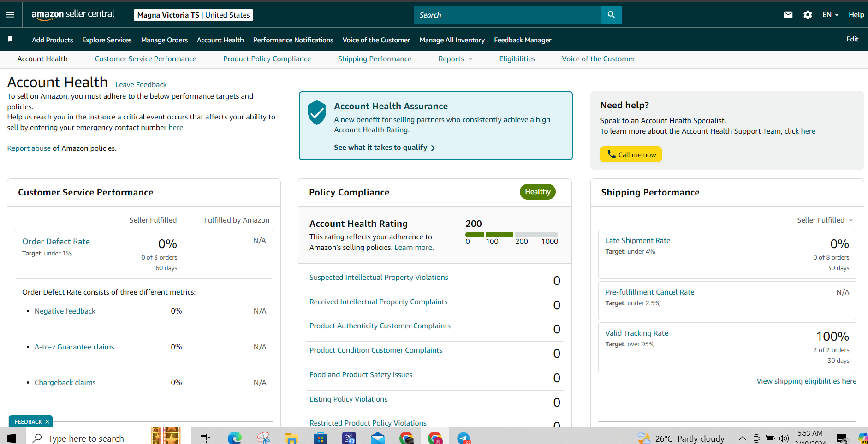Screen dimensions: 868x444
Task: Open Microsoft Store from the taskbar
Action: [320, 438]
